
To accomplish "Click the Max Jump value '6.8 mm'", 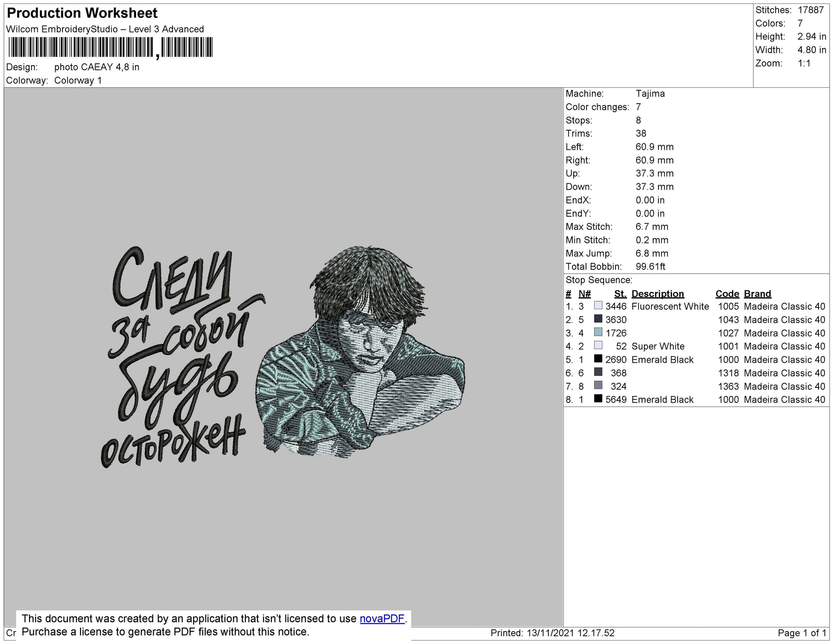I will tap(652, 253).
